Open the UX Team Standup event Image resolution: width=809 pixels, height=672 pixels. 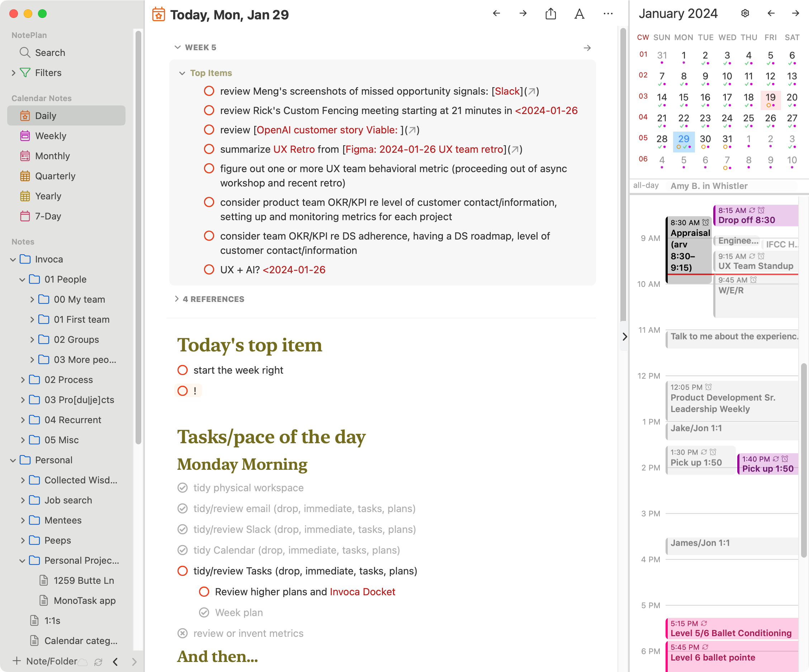click(x=756, y=262)
